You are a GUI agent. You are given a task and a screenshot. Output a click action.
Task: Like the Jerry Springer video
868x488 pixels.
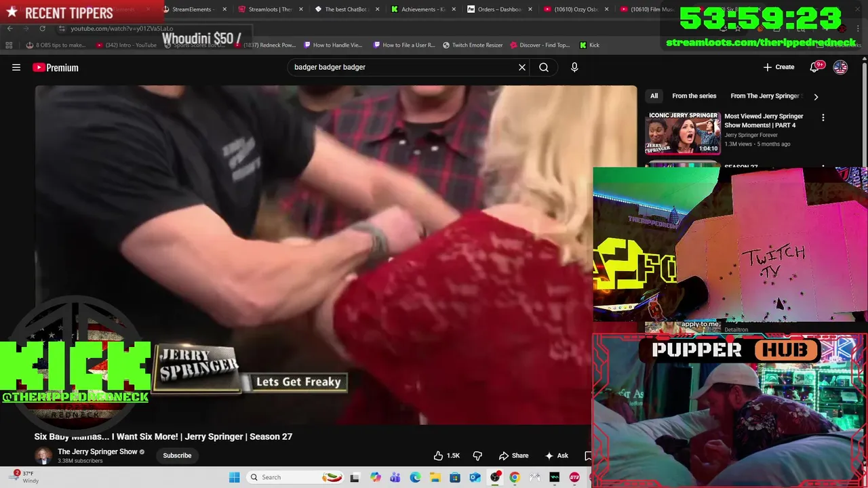pos(447,455)
